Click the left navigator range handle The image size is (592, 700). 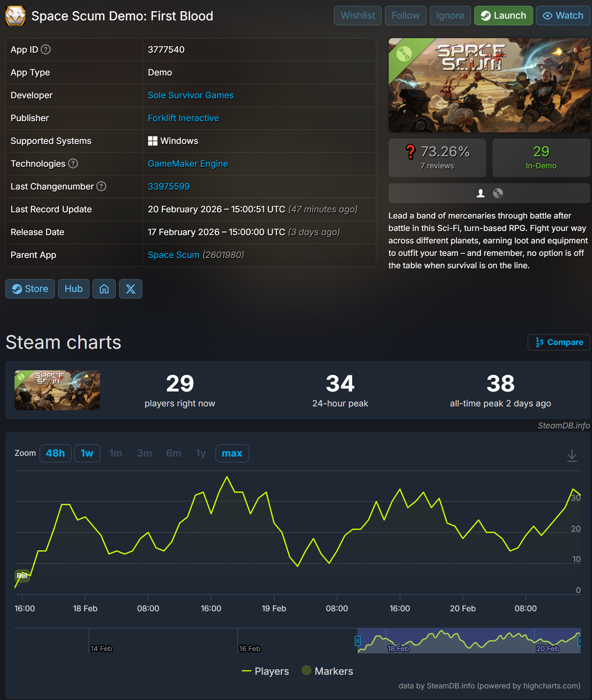(358, 641)
